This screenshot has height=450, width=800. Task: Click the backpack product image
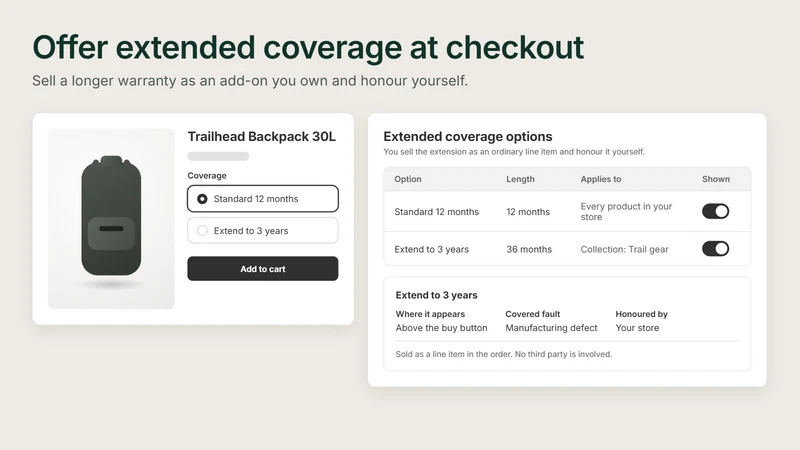111,218
